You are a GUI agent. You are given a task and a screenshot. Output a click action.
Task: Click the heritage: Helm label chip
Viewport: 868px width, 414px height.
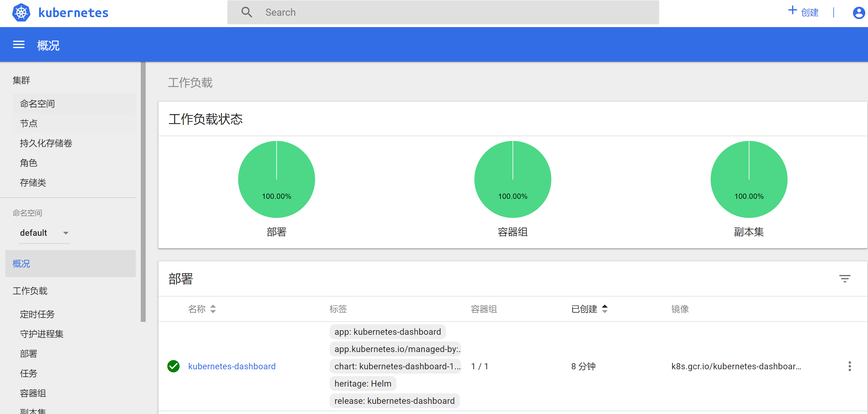(363, 384)
